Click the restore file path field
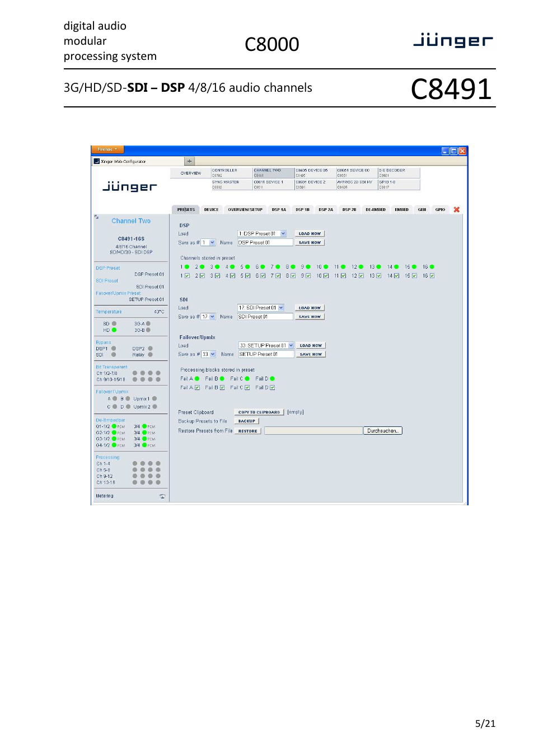This screenshot has height=756, width=534. coord(313,431)
